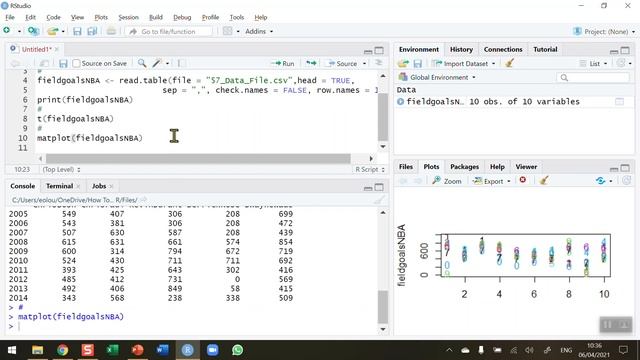This screenshot has width=640, height=360.
Task: Open WhatsApp from the taskbar
Action: (x=238, y=350)
